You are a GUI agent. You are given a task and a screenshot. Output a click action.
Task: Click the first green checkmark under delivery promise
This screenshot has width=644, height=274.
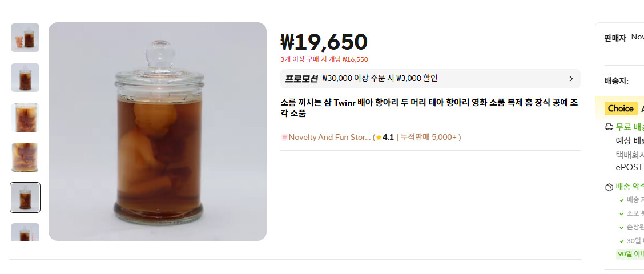[x=622, y=200]
